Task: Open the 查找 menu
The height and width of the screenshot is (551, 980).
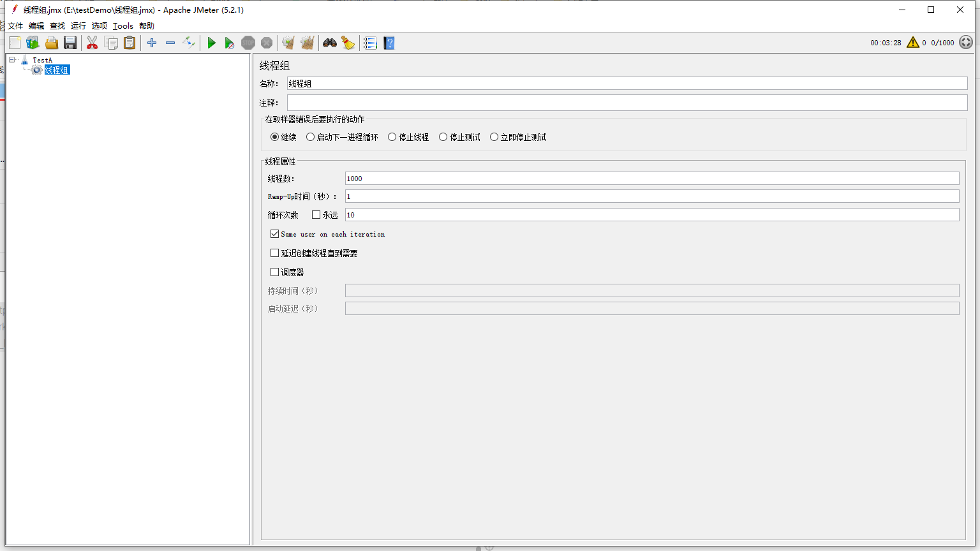Action: tap(57, 26)
